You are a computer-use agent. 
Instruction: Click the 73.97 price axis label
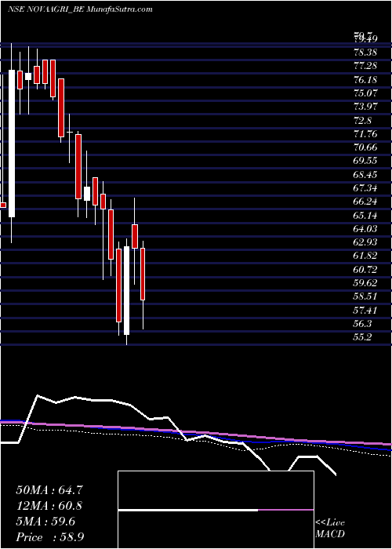pos(365,107)
